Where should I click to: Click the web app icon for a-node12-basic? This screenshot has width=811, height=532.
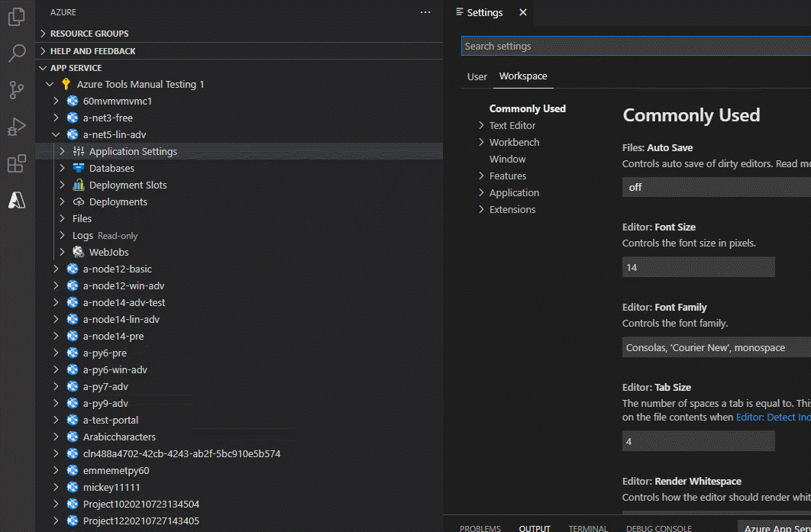pyautogui.click(x=73, y=269)
